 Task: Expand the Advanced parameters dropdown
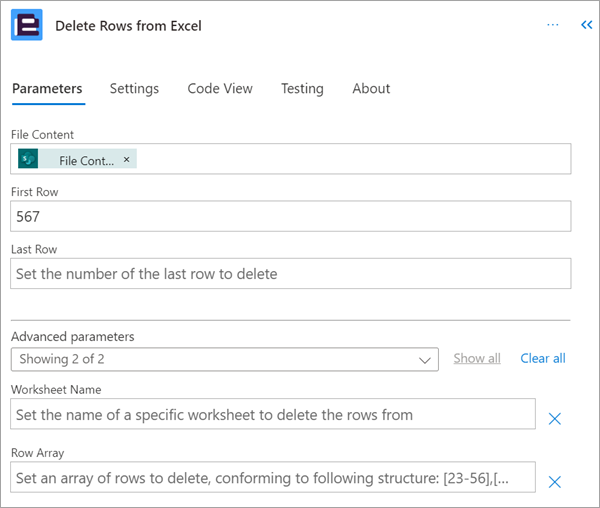click(x=225, y=359)
